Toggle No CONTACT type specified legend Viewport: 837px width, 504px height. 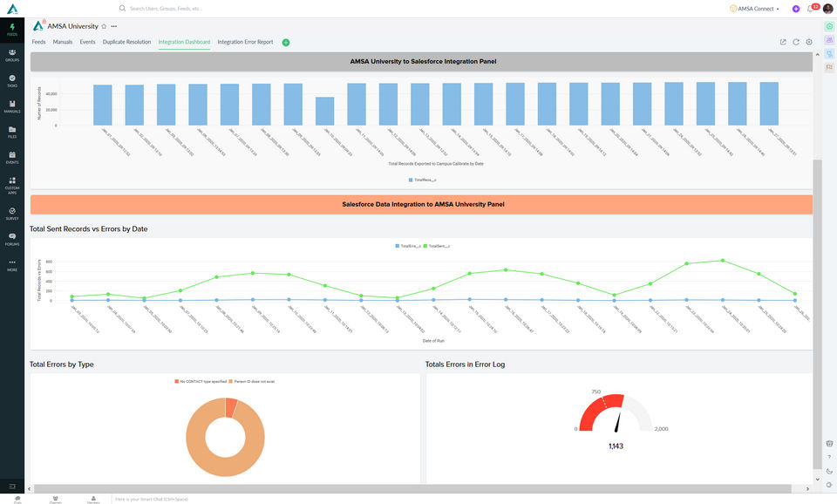[x=201, y=382]
